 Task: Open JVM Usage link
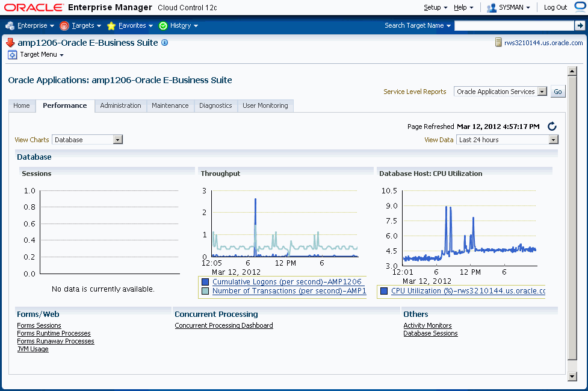[33, 349]
